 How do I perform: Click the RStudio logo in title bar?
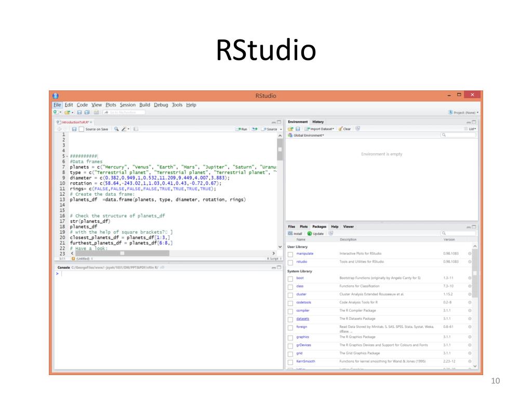coord(56,96)
